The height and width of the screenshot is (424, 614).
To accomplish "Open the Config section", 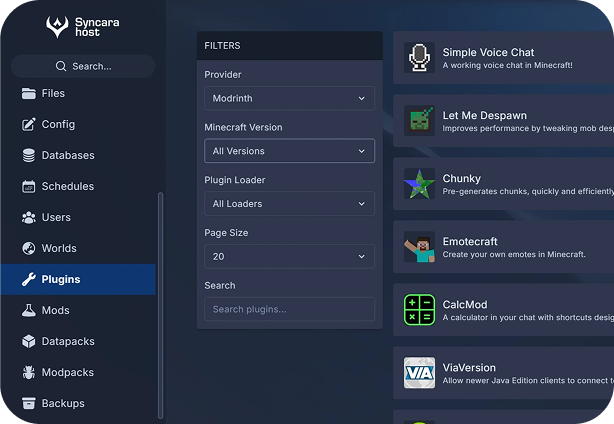I will coord(78,124).
